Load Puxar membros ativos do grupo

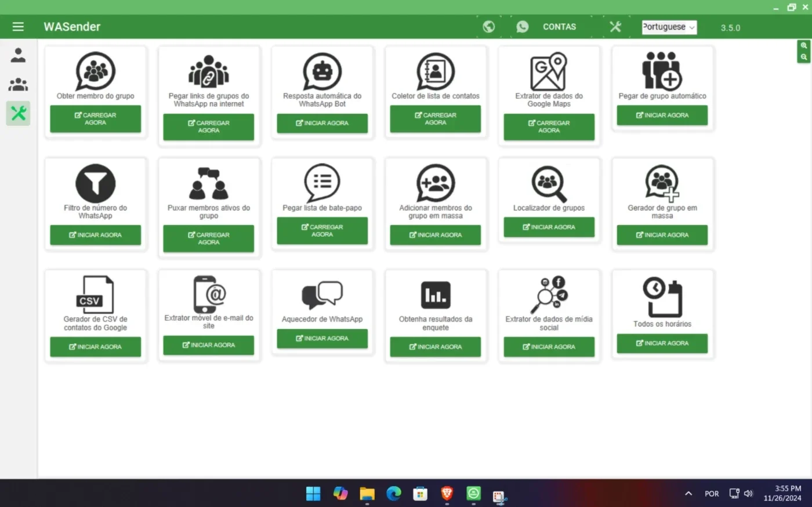209,238
